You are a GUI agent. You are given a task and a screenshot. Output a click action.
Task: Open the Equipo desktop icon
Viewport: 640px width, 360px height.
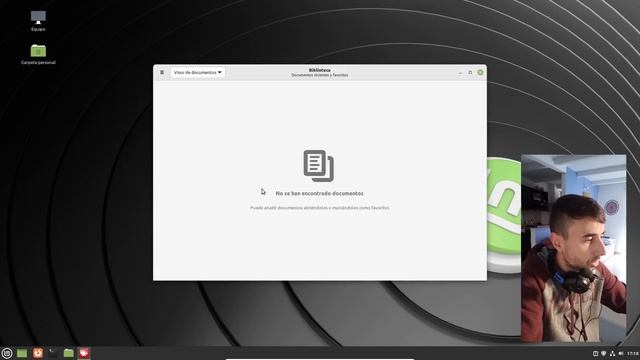coord(38,21)
